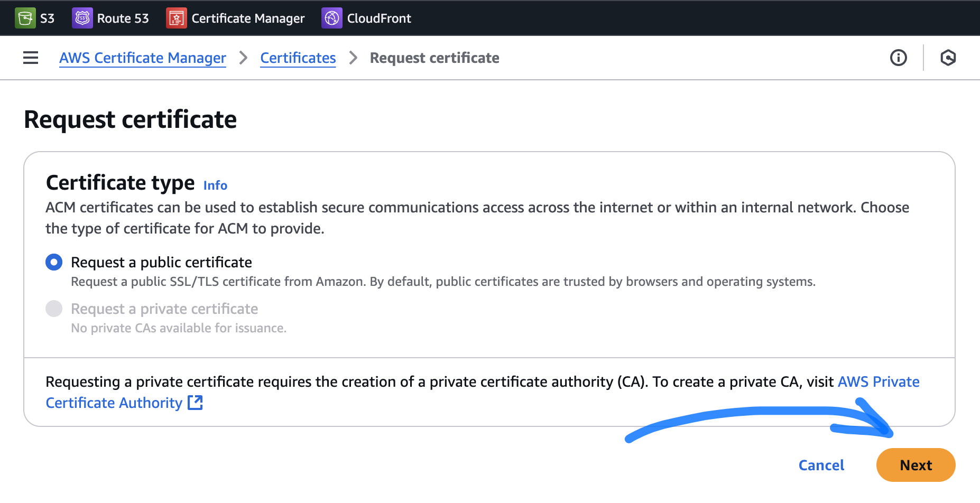Navigate to the Certificates breadcrumb link

(298, 58)
